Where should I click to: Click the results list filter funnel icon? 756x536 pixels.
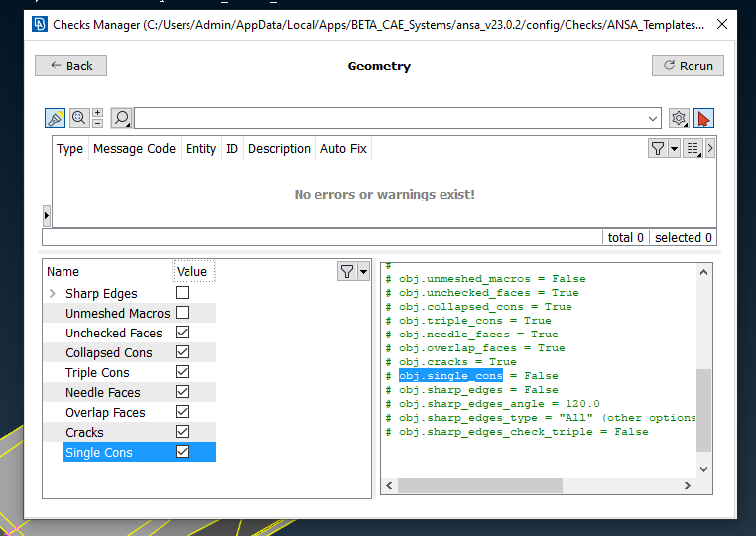point(658,149)
